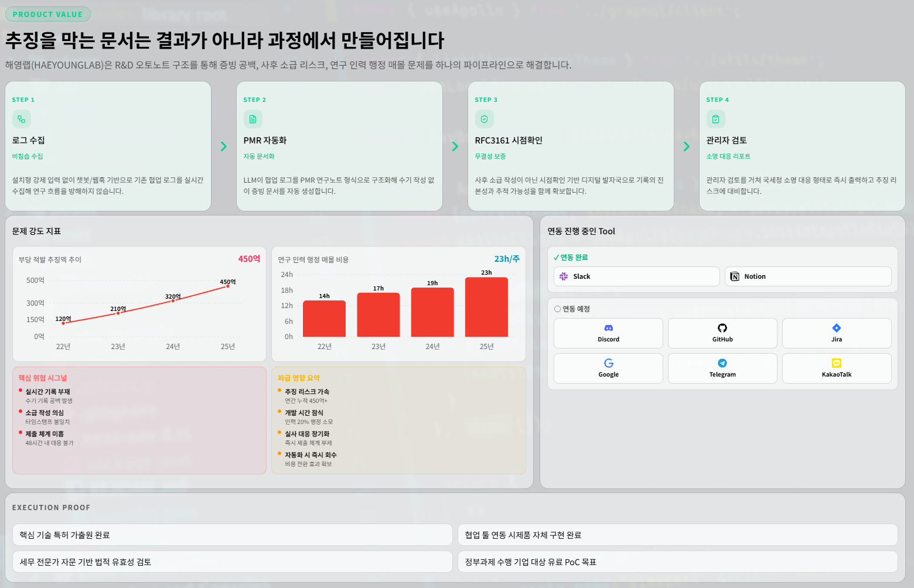Click the 실시간 기록 부재 risk item
Viewport: 914px width, 588px height.
pyautogui.click(x=47, y=392)
